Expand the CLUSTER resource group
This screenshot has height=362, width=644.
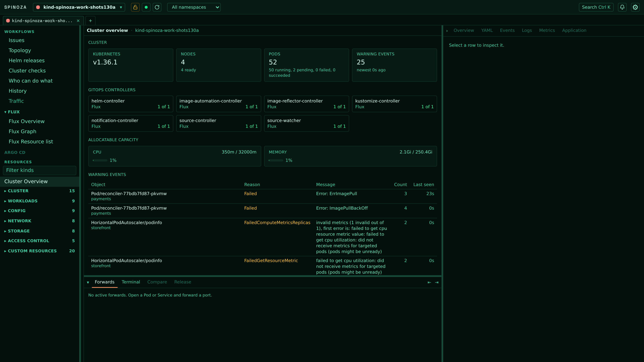pos(39,191)
